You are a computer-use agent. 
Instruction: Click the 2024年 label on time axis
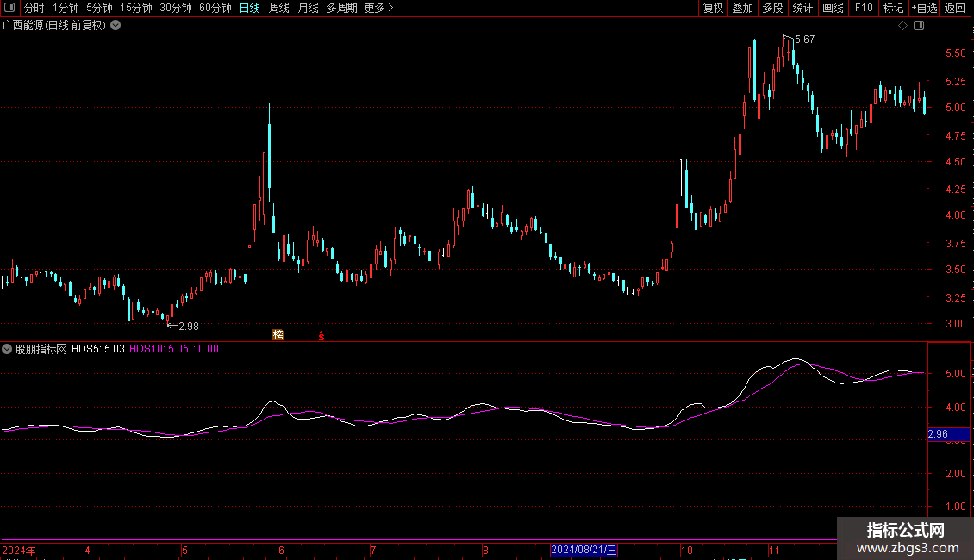(19, 550)
